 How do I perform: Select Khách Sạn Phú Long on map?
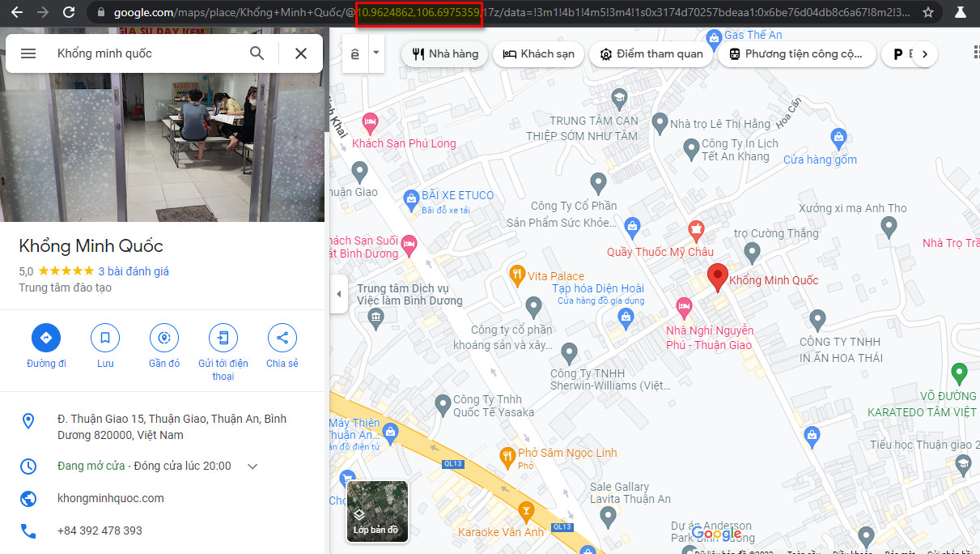[x=370, y=123]
